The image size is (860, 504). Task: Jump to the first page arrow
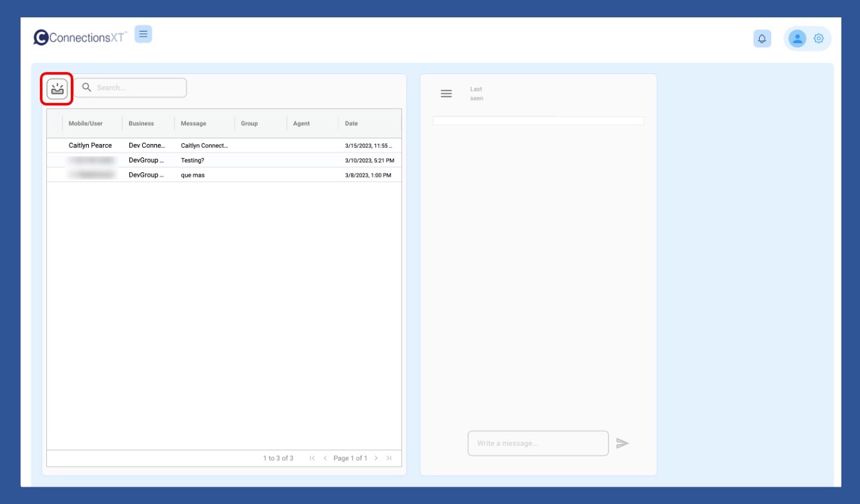coord(313,458)
